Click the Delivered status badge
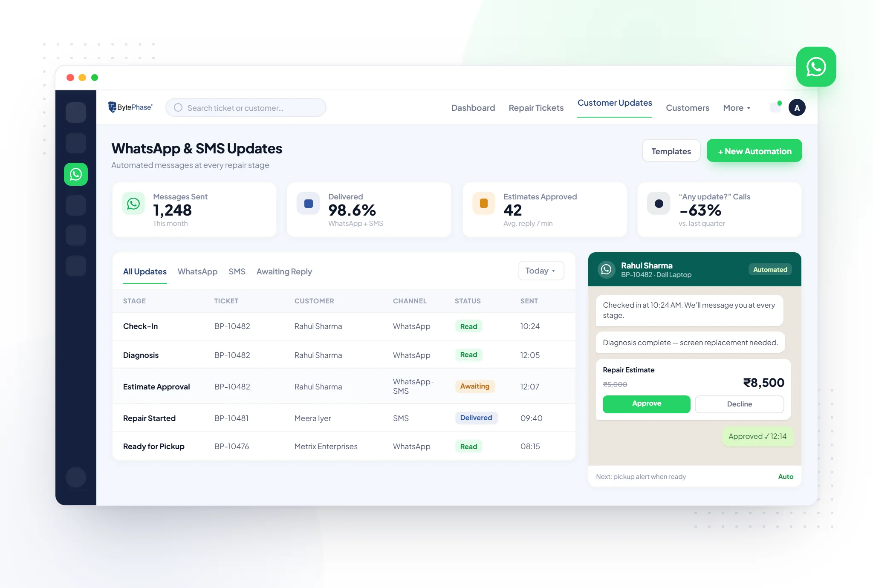The width and height of the screenshot is (873, 588). coord(476,418)
